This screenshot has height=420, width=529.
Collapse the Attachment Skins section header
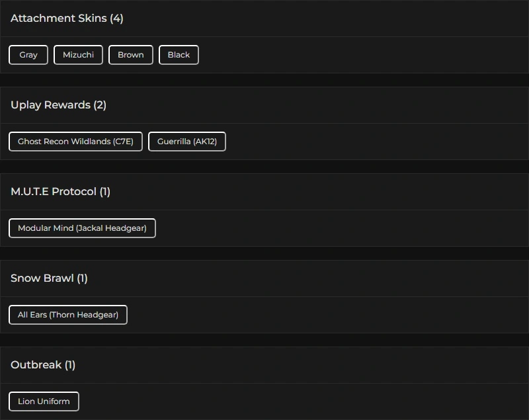59,19
